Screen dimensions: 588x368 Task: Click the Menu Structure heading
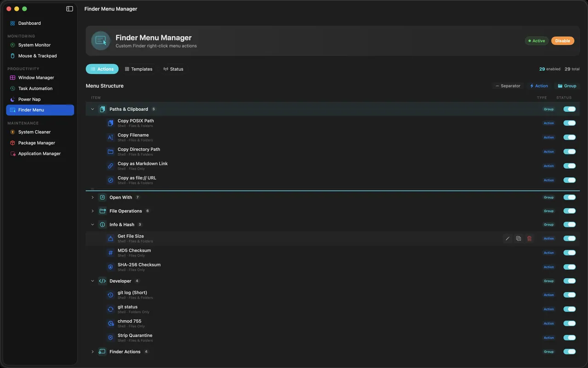coord(105,86)
